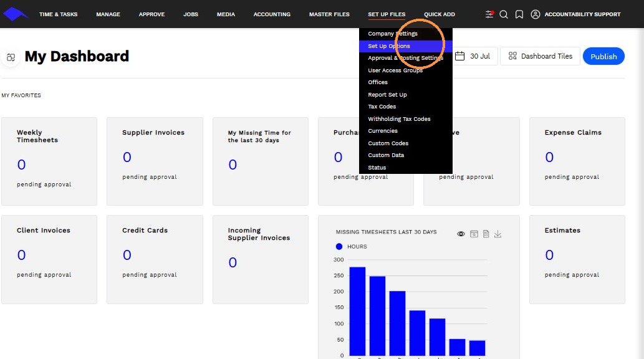Viewport: 644px width, 359px height.
Task: Click the blue Accountability logo icon
Action: [16, 14]
